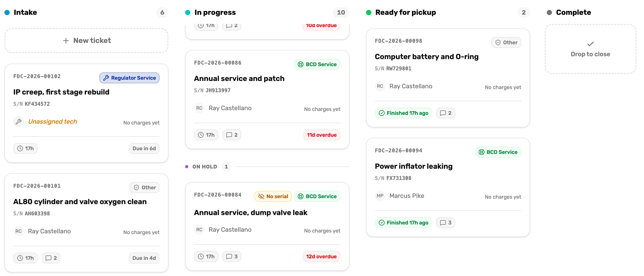
Task: Select the Other tag on FDC-2026-00101
Action: click(x=145, y=187)
